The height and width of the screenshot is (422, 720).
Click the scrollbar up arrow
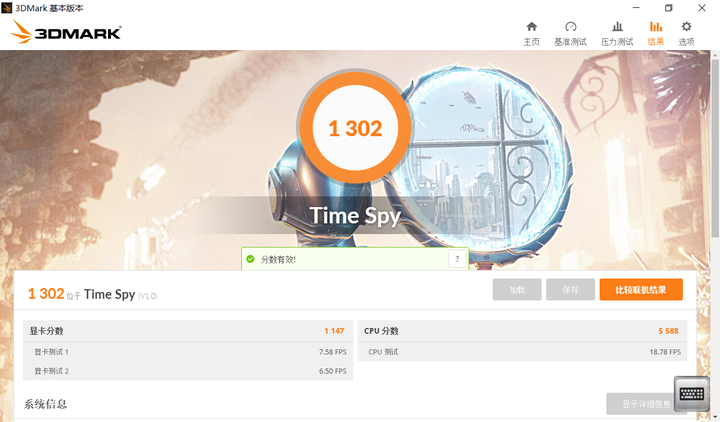click(x=715, y=55)
